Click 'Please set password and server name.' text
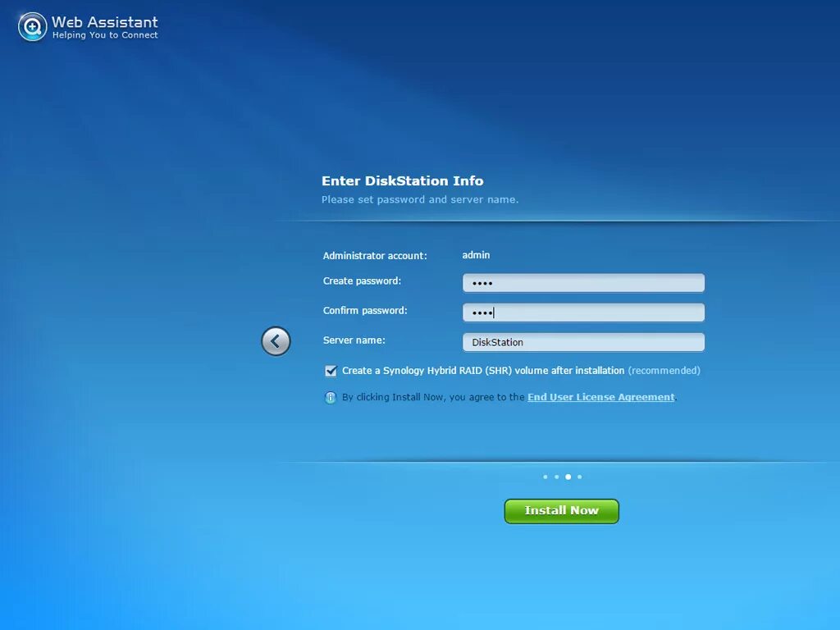 pos(420,199)
